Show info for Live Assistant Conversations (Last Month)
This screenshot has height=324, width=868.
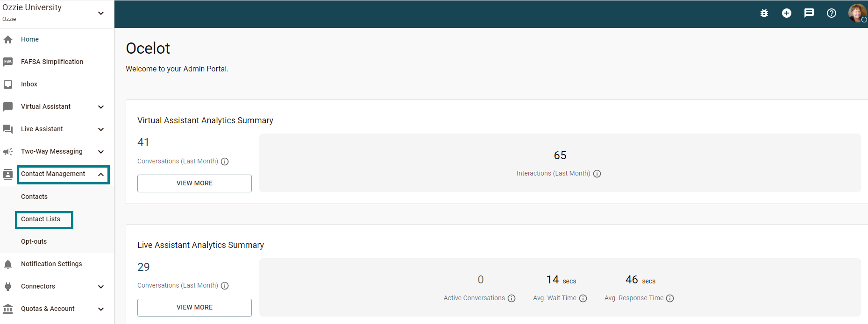(225, 286)
